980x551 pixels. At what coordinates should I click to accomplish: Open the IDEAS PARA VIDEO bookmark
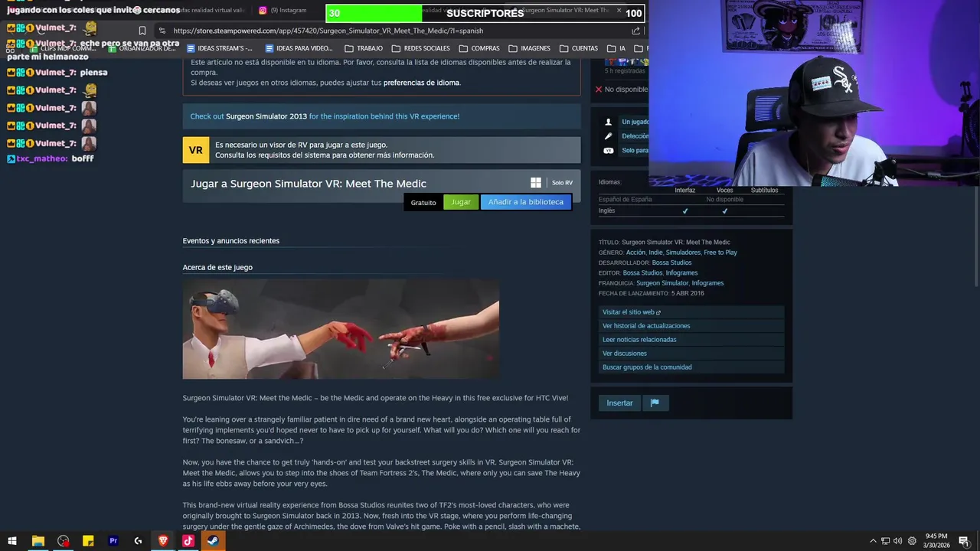(x=299, y=48)
